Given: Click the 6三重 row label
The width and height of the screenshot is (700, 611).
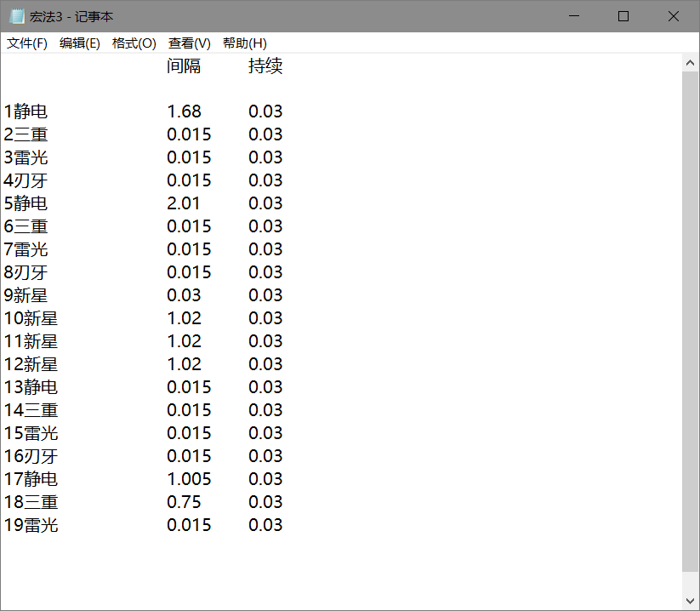Looking at the screenshot, I should (x=26, y=226).
